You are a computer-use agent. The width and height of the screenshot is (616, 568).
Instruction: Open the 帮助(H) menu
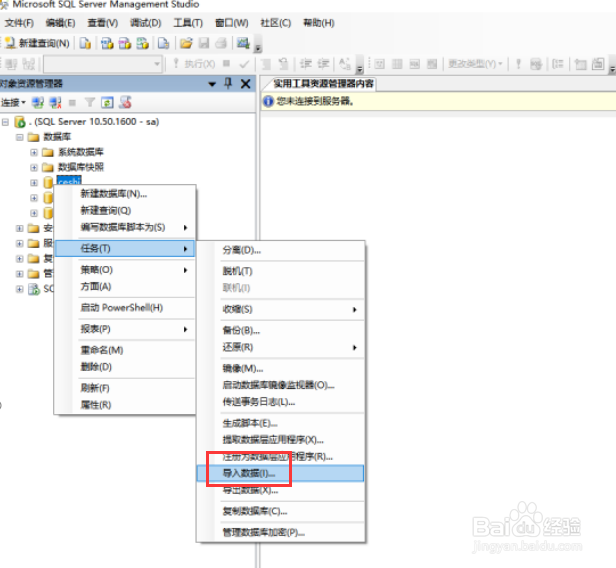(x=319, y=23)
